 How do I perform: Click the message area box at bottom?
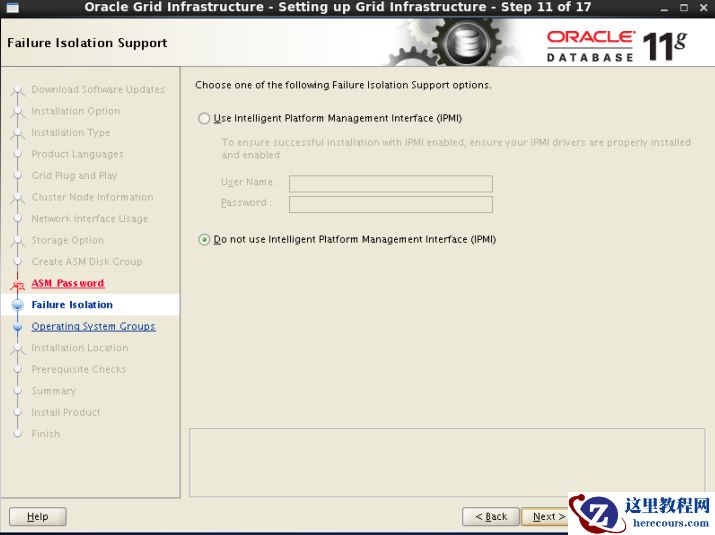coord(447,462)
